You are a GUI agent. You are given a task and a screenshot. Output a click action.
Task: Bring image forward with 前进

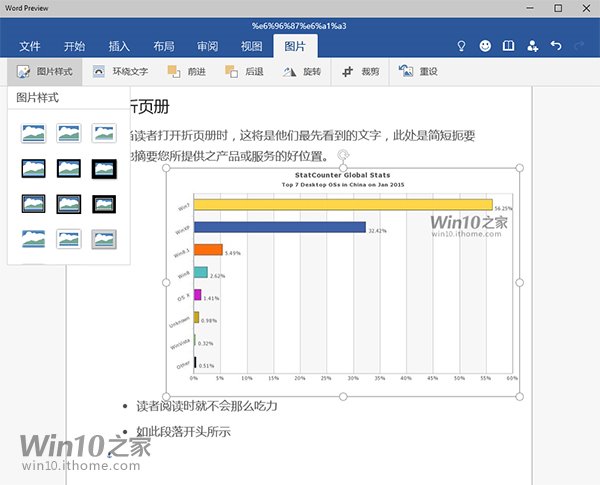click(187, 72)
